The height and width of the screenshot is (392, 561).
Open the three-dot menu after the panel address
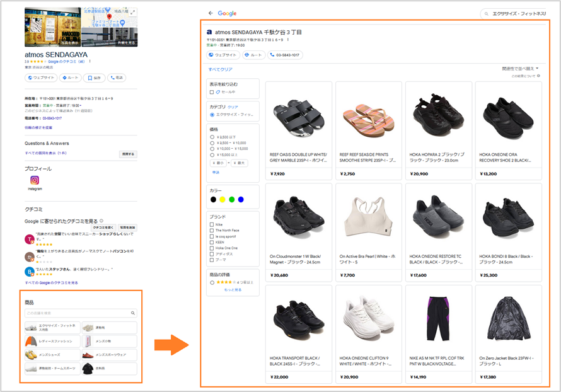coord(287,40)
